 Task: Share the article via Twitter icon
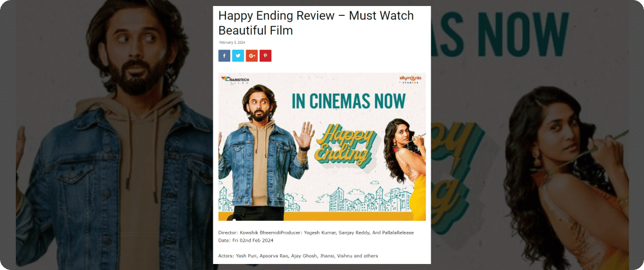point(238,56)
